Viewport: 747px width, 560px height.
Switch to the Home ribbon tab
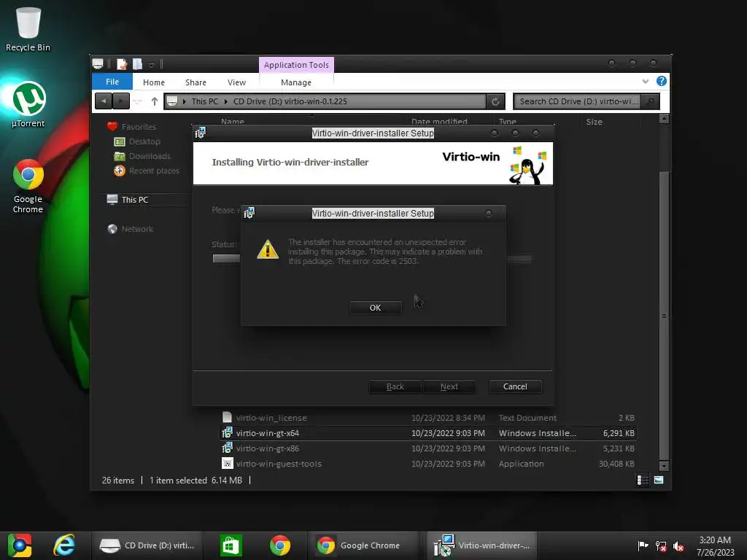coord(153,82)
